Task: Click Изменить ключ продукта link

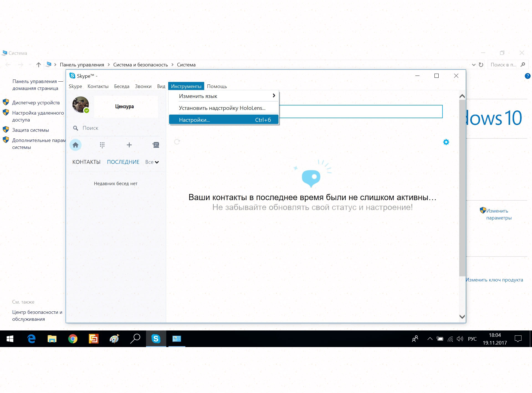Action: 494,280
